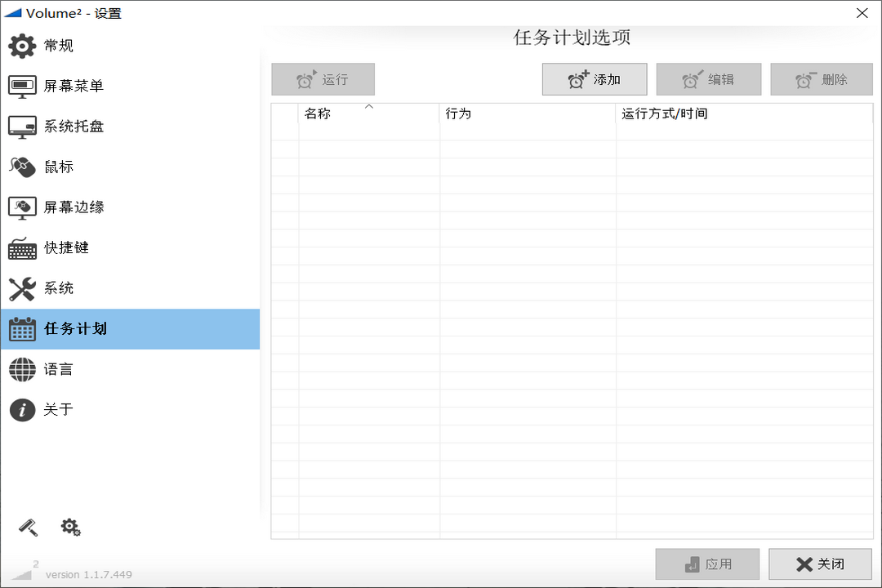Screen dimensions: 882x588
Task: Open the 屏幕菜单 monitor icon in sidebar
Action: pyautogui.click(x=20, y=86)
